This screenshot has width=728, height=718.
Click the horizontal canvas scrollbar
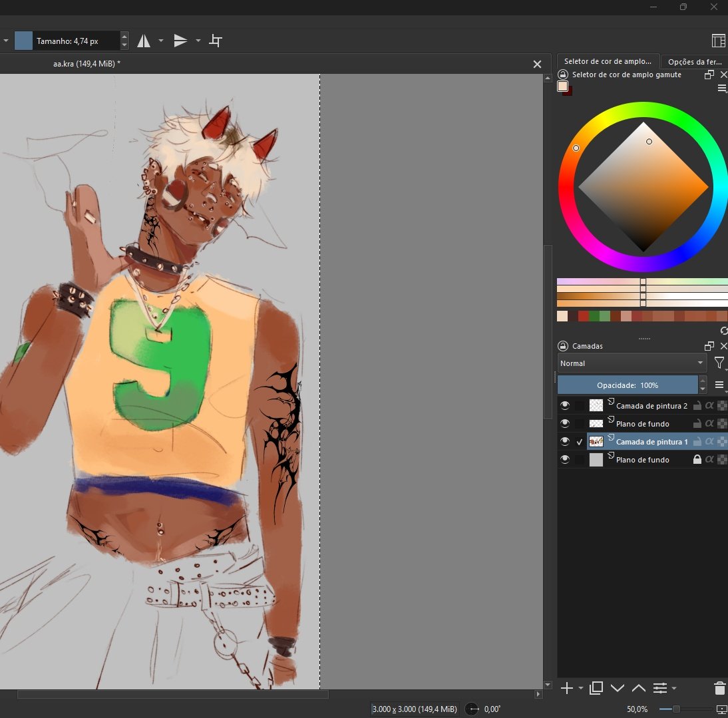tap(173, 694)
